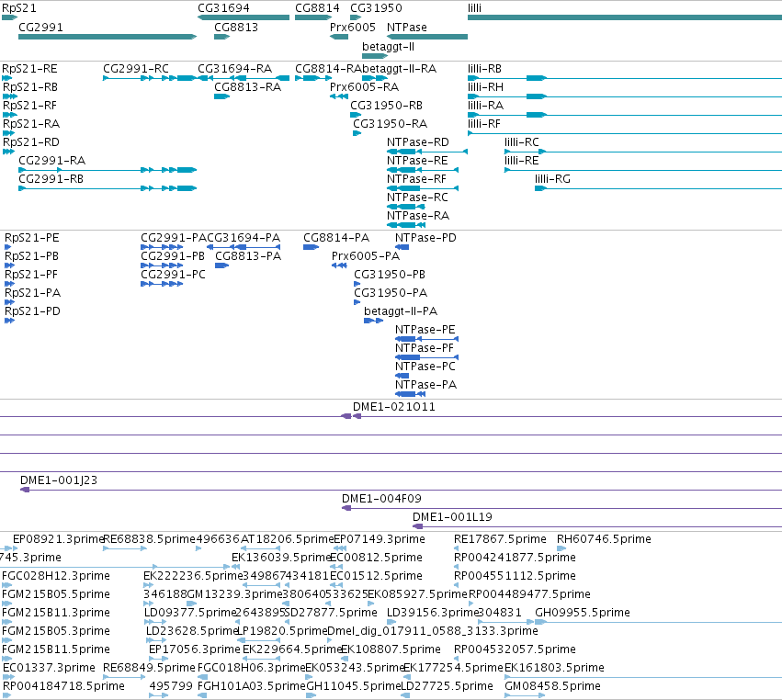Select EST RE68838.5prime
The image size is (782, 700).
pos(149,539)
